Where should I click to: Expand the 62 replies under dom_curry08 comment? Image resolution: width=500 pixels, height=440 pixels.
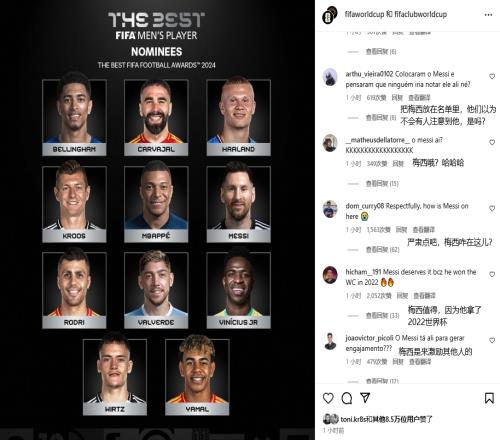[382, 249]
